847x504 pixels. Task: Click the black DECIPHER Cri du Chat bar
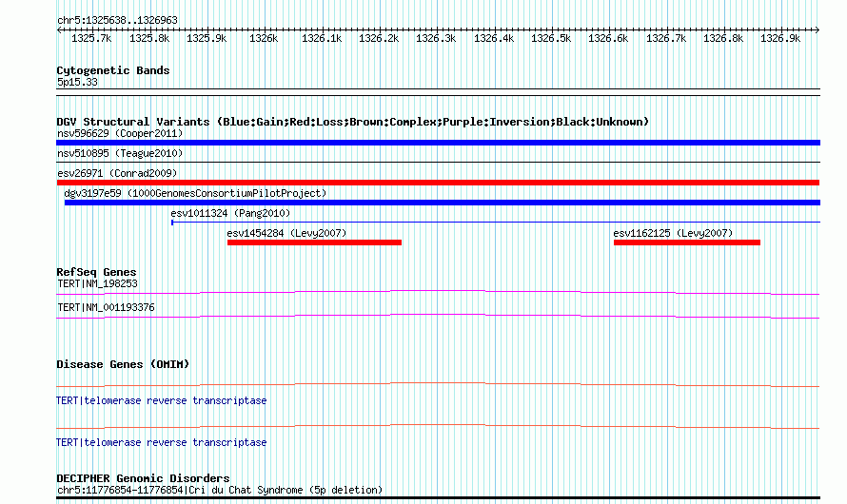coord(438,498)
